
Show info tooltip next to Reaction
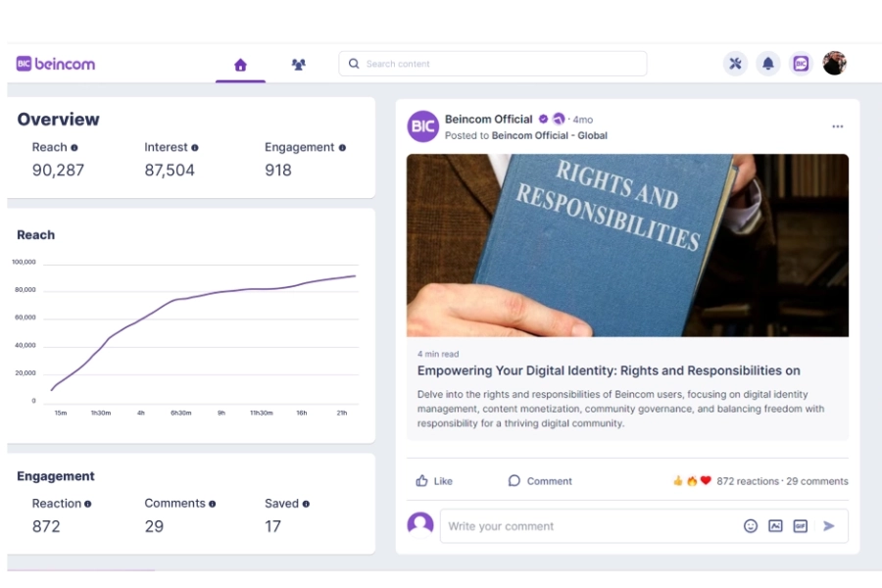(x=88, y=504)
